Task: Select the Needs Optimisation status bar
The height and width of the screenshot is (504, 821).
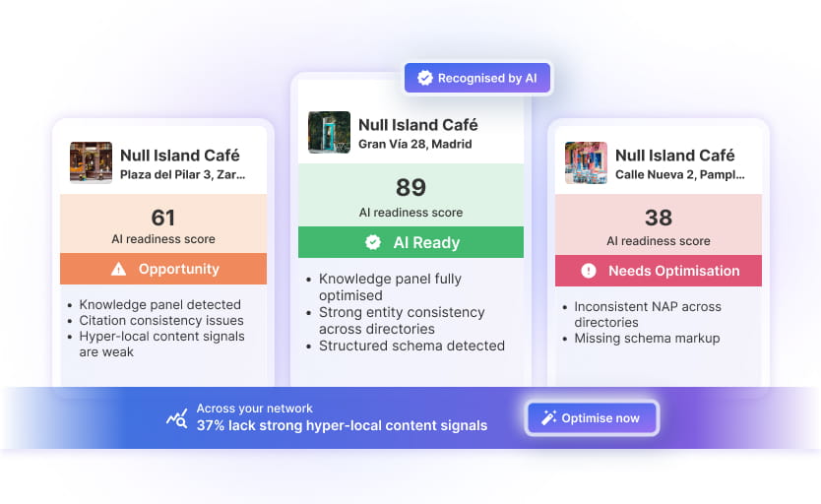Action: pos(659,271)
